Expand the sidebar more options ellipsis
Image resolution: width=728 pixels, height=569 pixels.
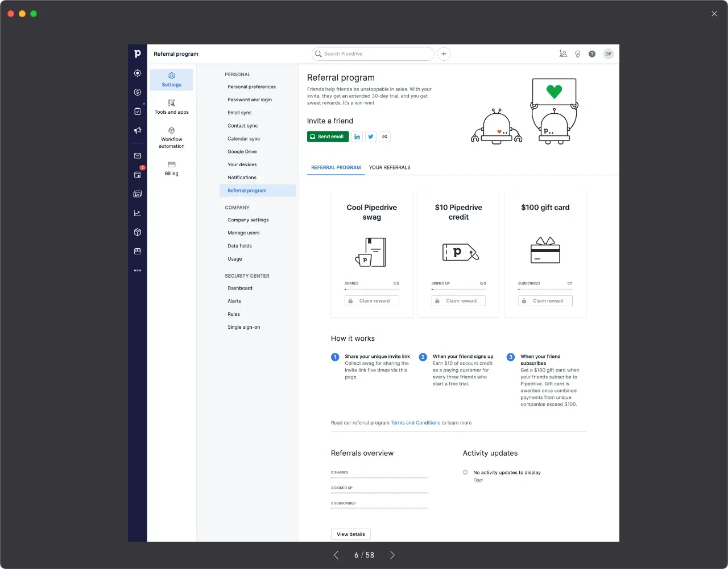tap(137, 271)
